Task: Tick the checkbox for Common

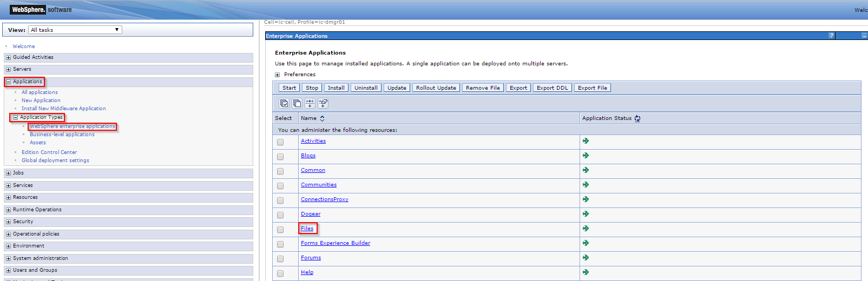Action: pyautogui.click(x=280, y=171)
